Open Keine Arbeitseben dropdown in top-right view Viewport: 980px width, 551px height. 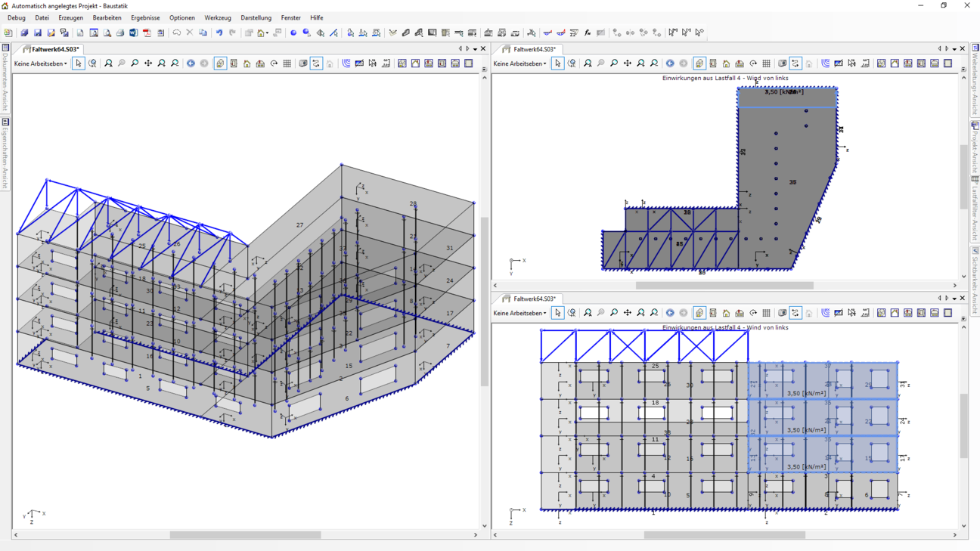tap(519, 63)
